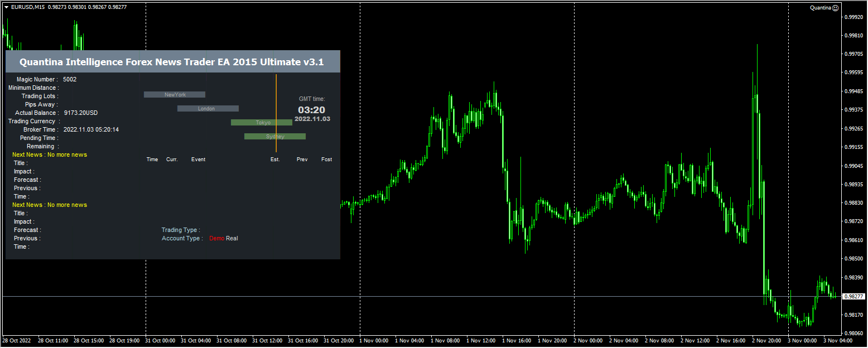Click the 2 Nov 00:00 time axis label
The image size is (868, 348).
pos(589,340)
